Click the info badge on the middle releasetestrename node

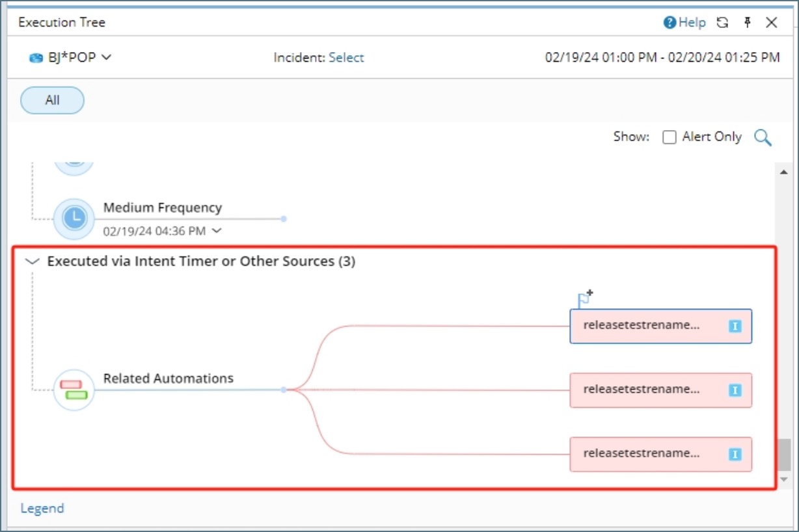735,390
